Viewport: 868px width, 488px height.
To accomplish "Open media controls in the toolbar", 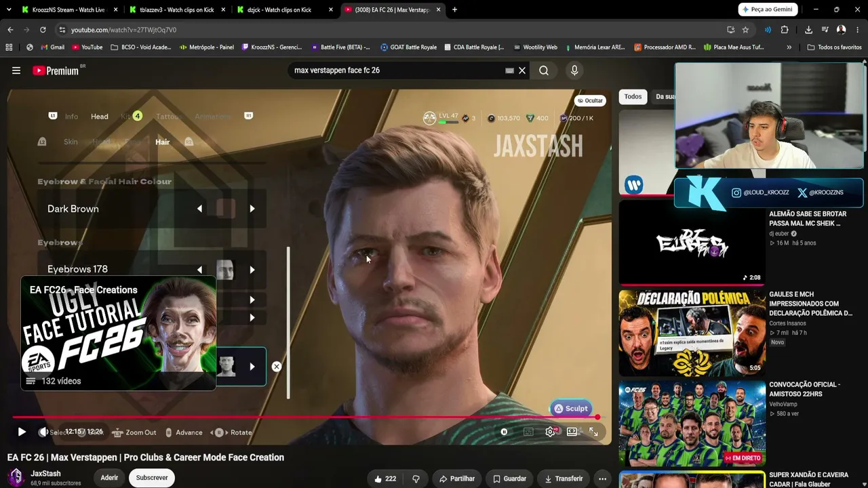I will tap(825, 30).
